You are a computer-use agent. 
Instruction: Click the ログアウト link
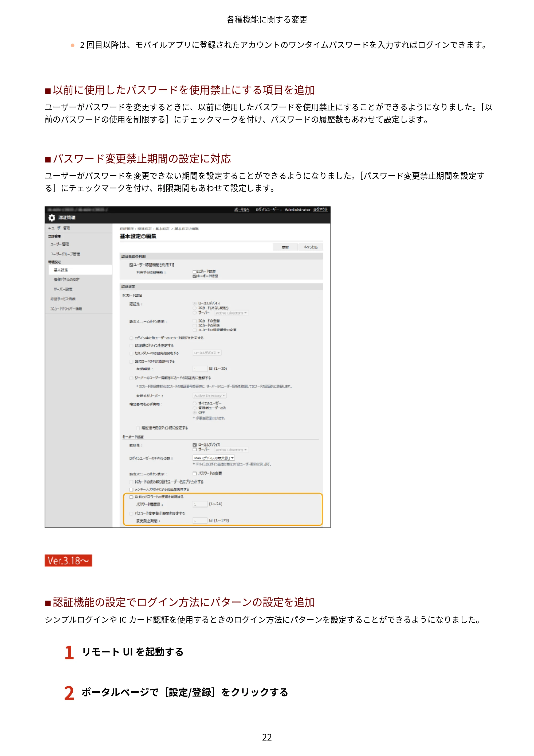(x=320, y=210)
